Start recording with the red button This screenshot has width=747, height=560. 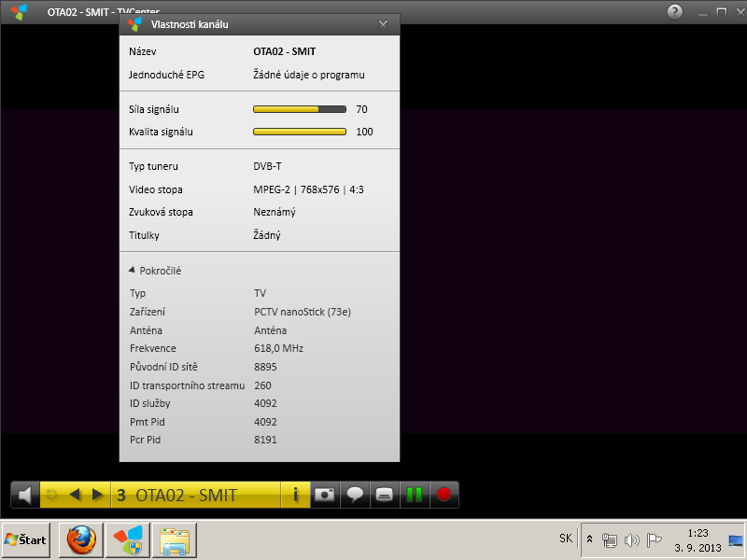[444, 495]
